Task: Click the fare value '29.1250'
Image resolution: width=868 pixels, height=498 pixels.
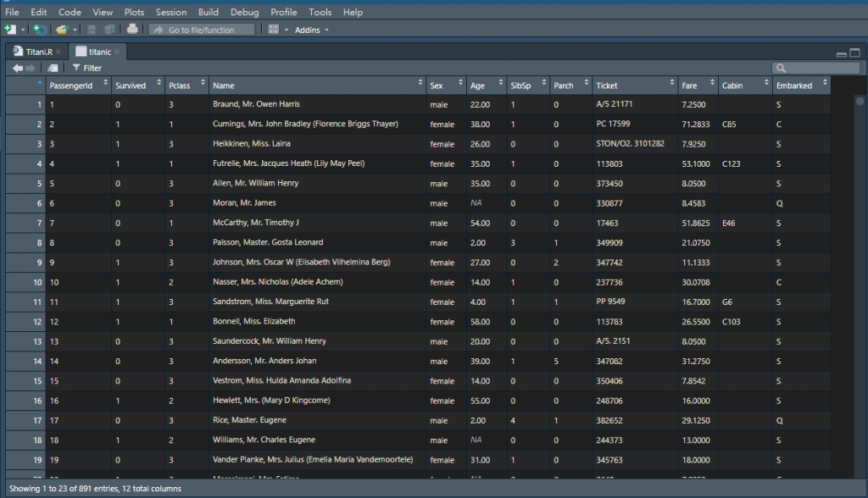Action: (698, 421)
